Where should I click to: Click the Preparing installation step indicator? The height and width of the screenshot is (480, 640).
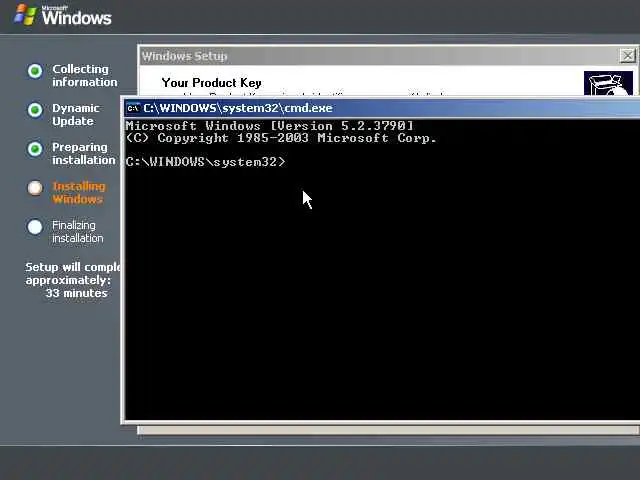pyautogui.click(x=35, y=149)
